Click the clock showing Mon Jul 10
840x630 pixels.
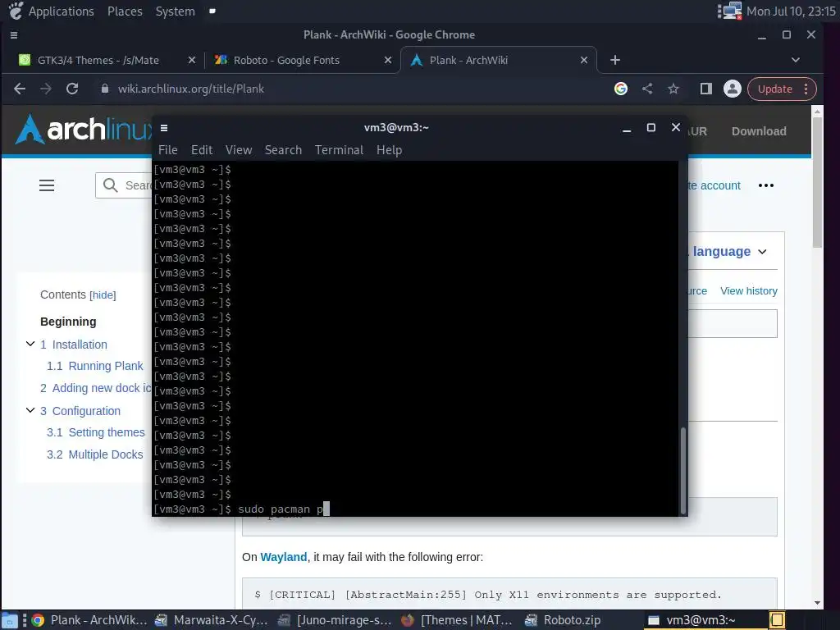[x=792, y=11]
